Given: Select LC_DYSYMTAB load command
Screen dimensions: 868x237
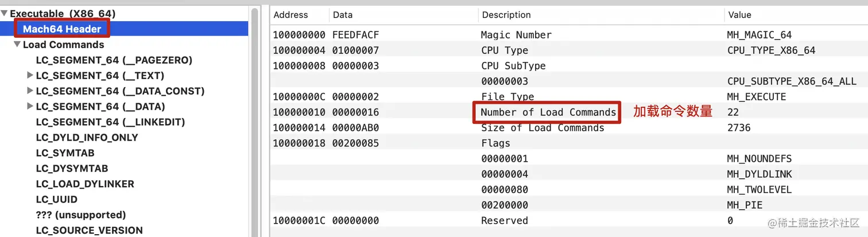Looking at the screenshot, I should pyautogui.click(x=72, y=168).
